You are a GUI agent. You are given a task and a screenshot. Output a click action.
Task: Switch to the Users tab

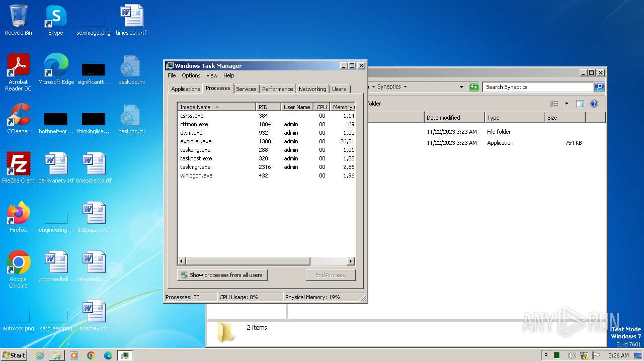click(x=339, y=89)
